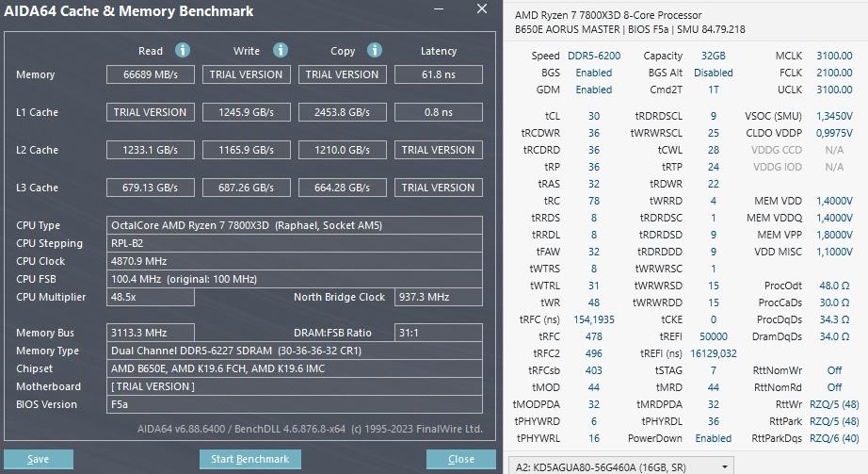The image size is (868, 474).
Task: Click Motherboard TRIAL VERSION field
Action: [295, 386]
